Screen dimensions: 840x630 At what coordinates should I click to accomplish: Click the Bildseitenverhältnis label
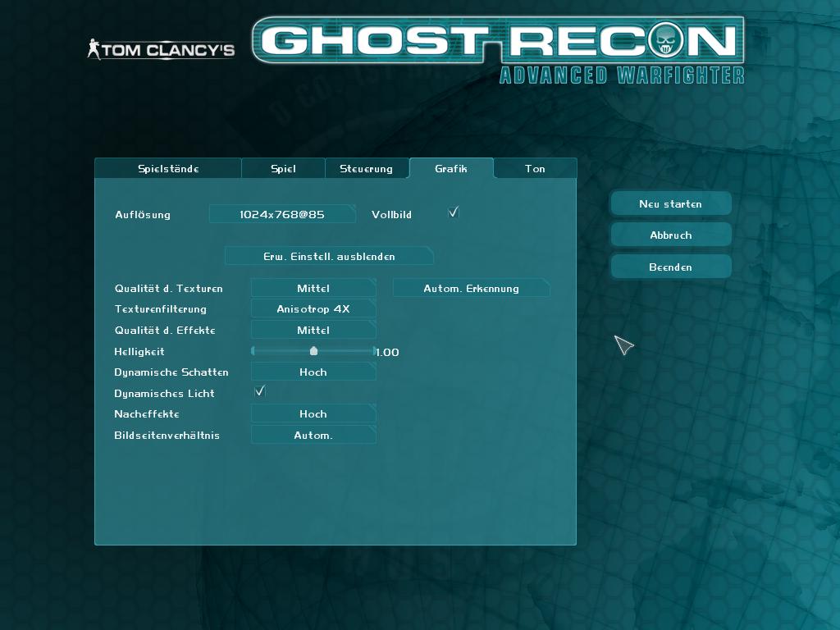tap(167, 435)
